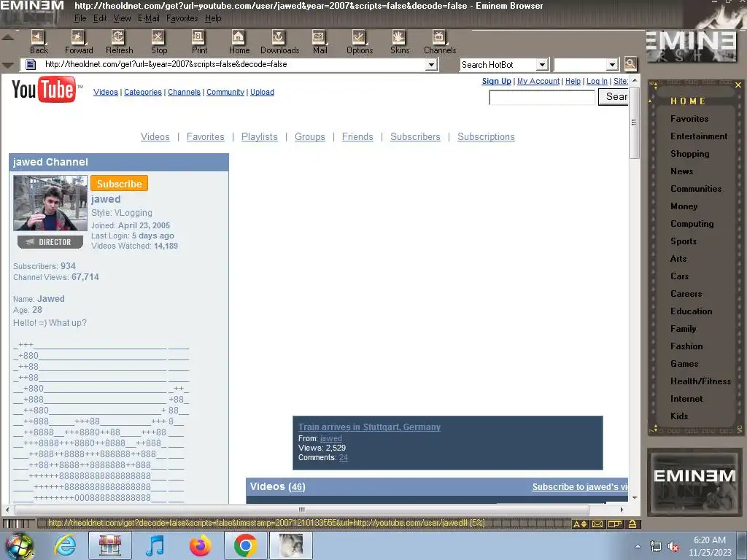Click jawed's channel profile thumbnail
The height and width of the screenshot is (560, 747).
pos(50,203)
